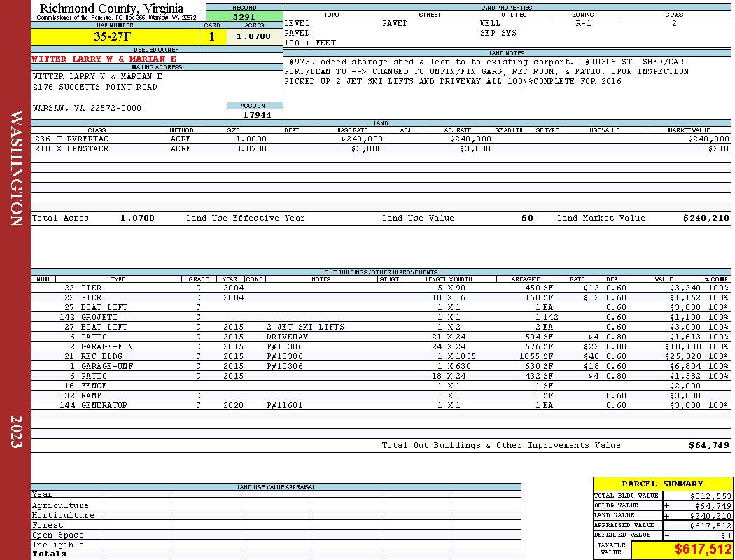Select record number 5291
Screen dimensions: 735x560
click(x=244, y=16)
